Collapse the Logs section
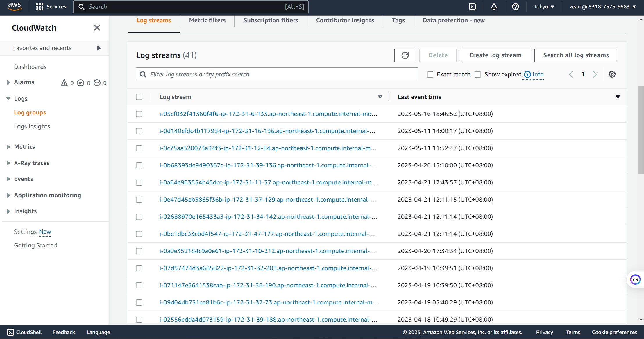This screenshot has width=644, height=339. pos(8,99)
